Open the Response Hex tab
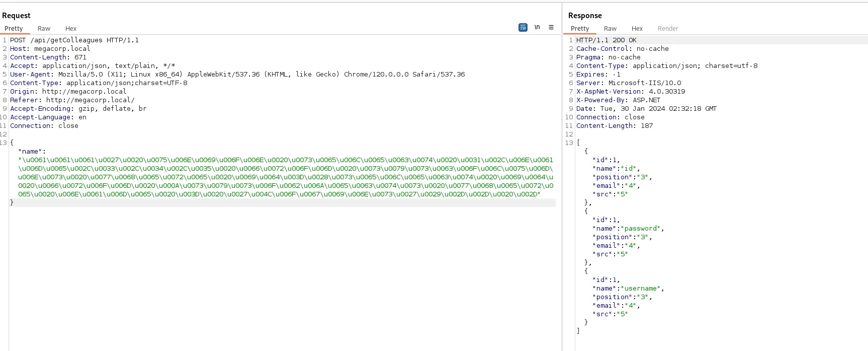868x351 pixels. 637,29
